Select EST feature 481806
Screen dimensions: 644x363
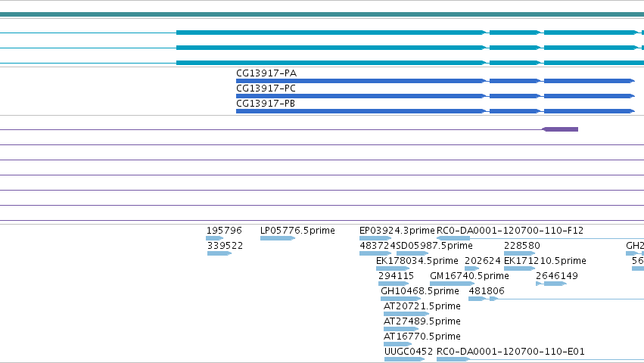[x=487, y=291]
